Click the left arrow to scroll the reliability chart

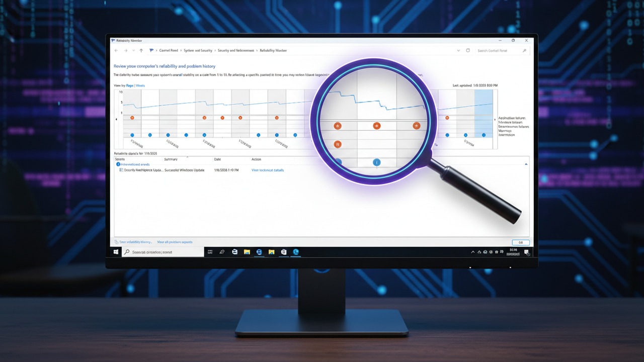[x=117, y=120]
